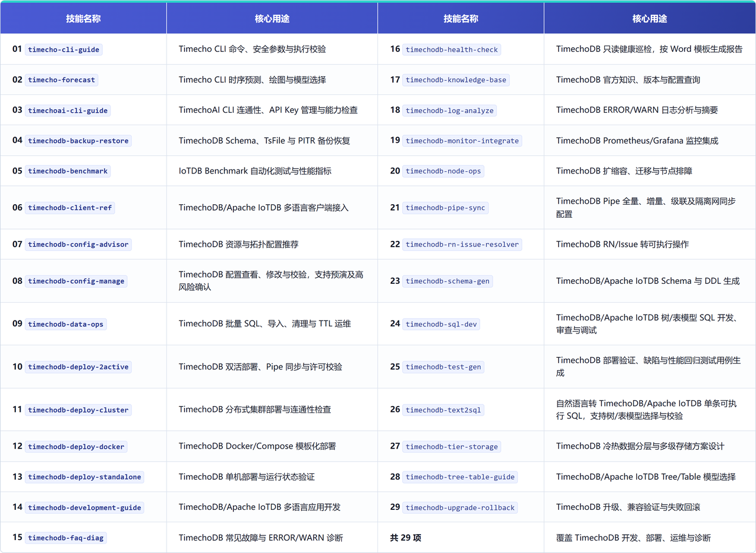This screenshot has width=756, height=553.
Task: Select the timechodb-sql-dev skill tag
Action: [x=441, y=324]
